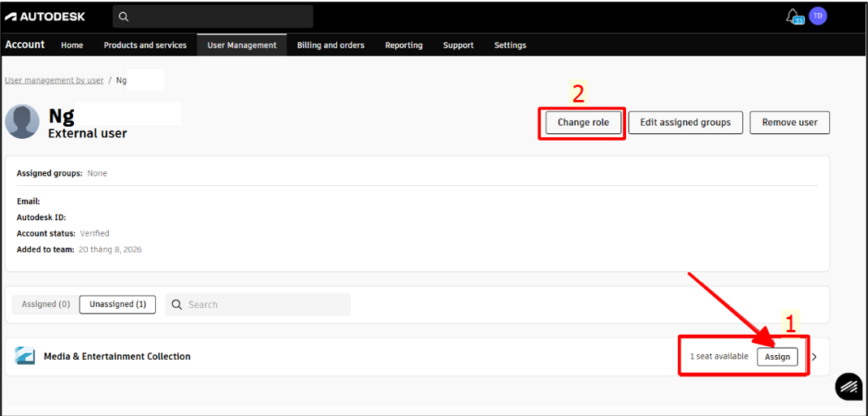Screen dimensions: 868x416
Task: Follow the User management by user link
Action: tap(54, 80)
